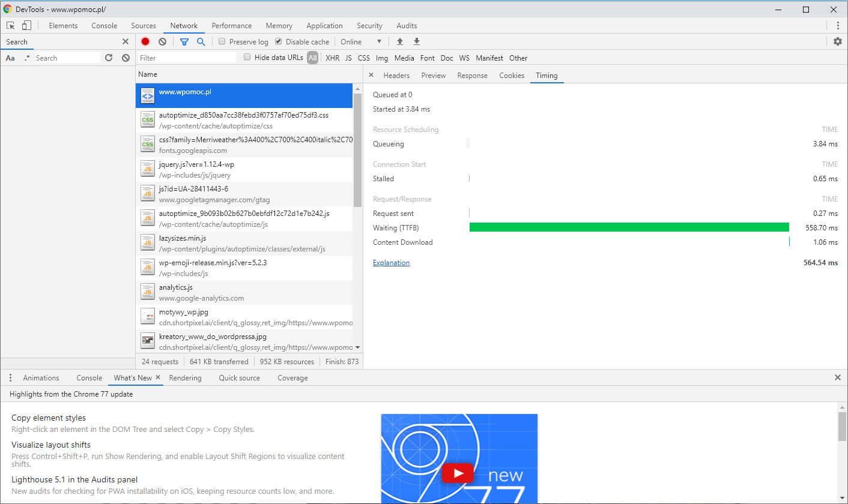The height and width of the screenshot is (504, 848).
Task: Filter requests by XHR
Action: pos(332,58)
